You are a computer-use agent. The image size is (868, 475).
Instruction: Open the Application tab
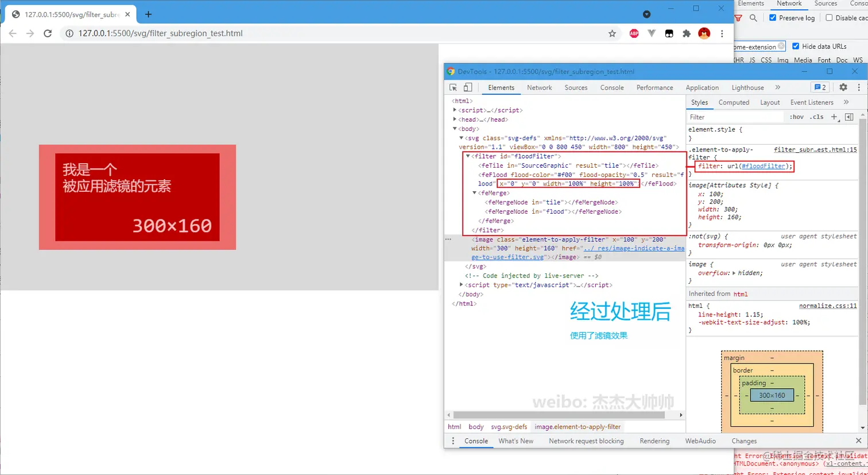click(x=702, y=87)
